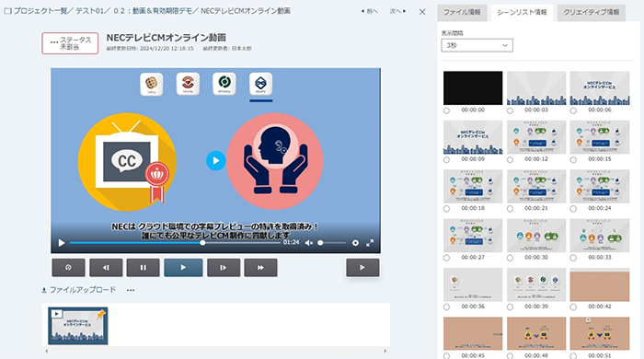The height and width of the screenshot is (359, 644).
Task: Start playback with the highlighted blue play button
Action: (x=183, y=267)
